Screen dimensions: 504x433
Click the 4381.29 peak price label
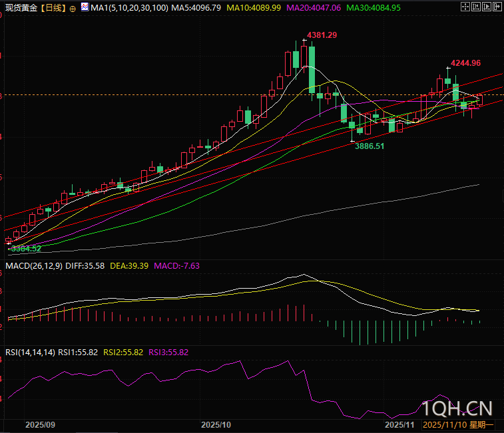(322, 35)
